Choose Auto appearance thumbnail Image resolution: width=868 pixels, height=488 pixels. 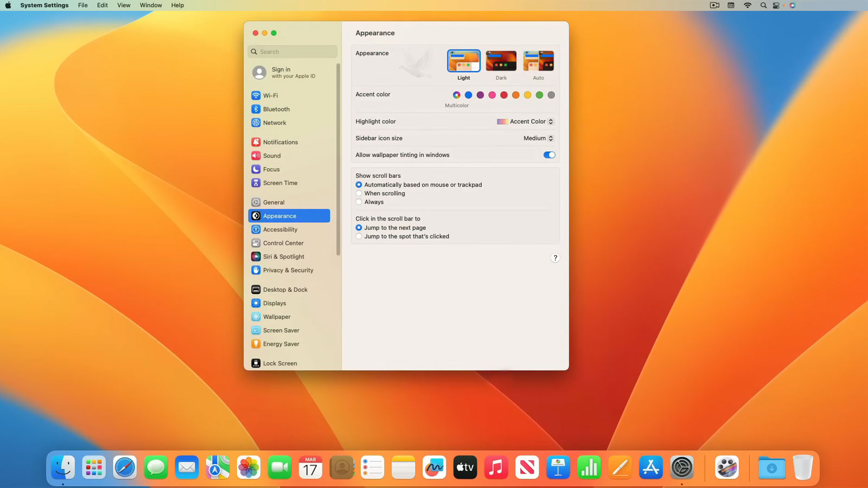tap(538, 61)
